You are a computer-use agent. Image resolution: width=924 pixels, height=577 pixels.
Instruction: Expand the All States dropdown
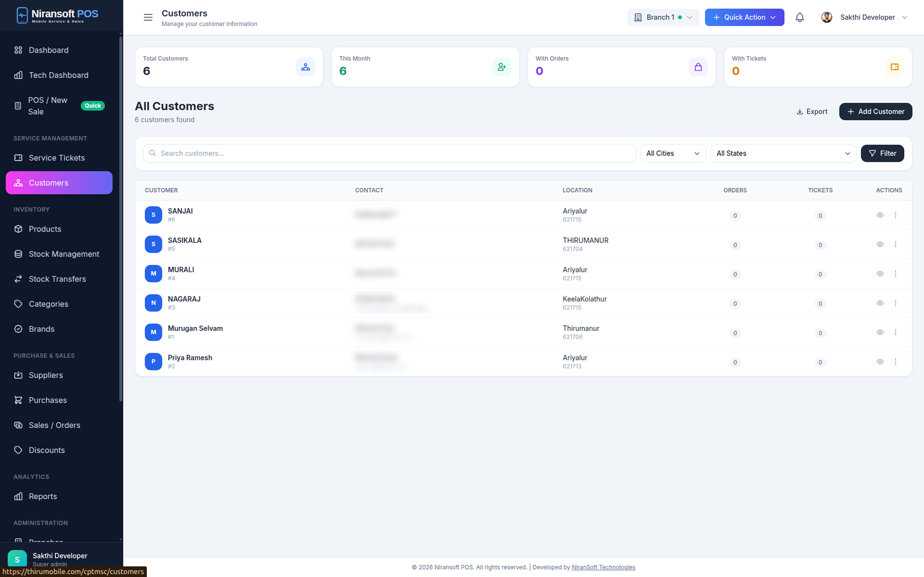[783, 153]
